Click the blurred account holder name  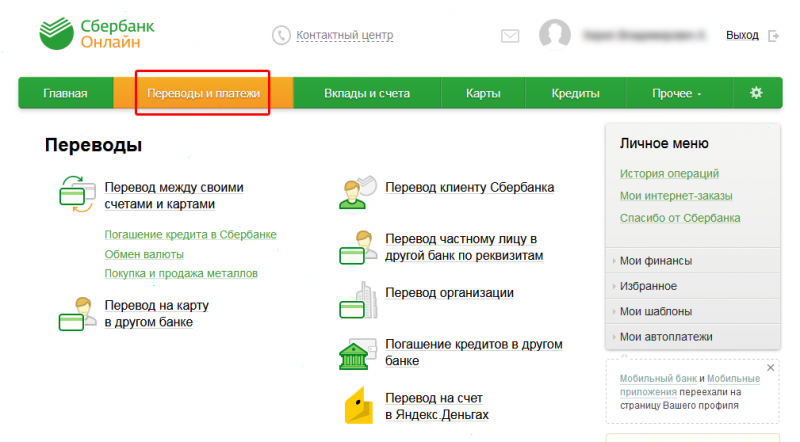click(644, 35)
